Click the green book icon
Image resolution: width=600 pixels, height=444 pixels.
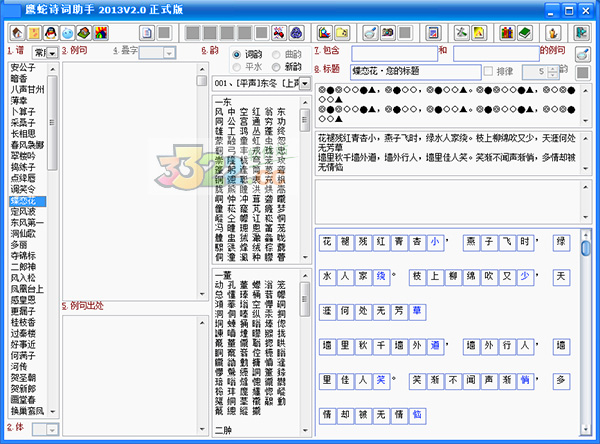point(525,33)
